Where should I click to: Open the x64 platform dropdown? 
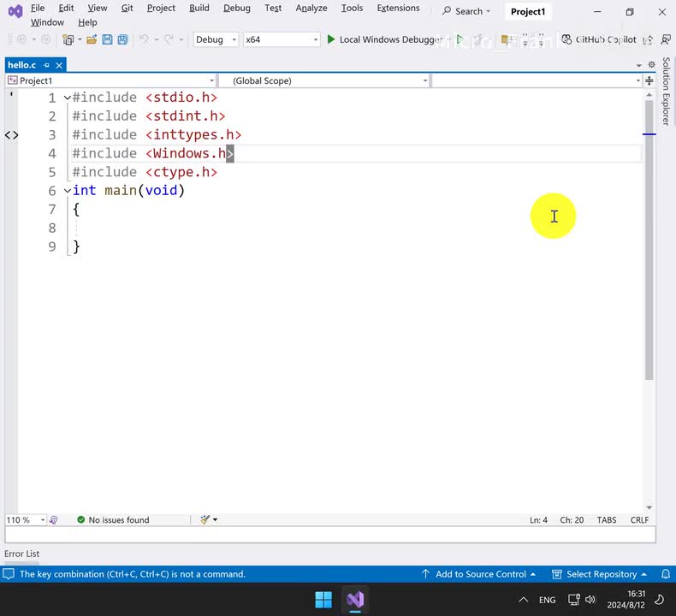[x=282, y=39]
